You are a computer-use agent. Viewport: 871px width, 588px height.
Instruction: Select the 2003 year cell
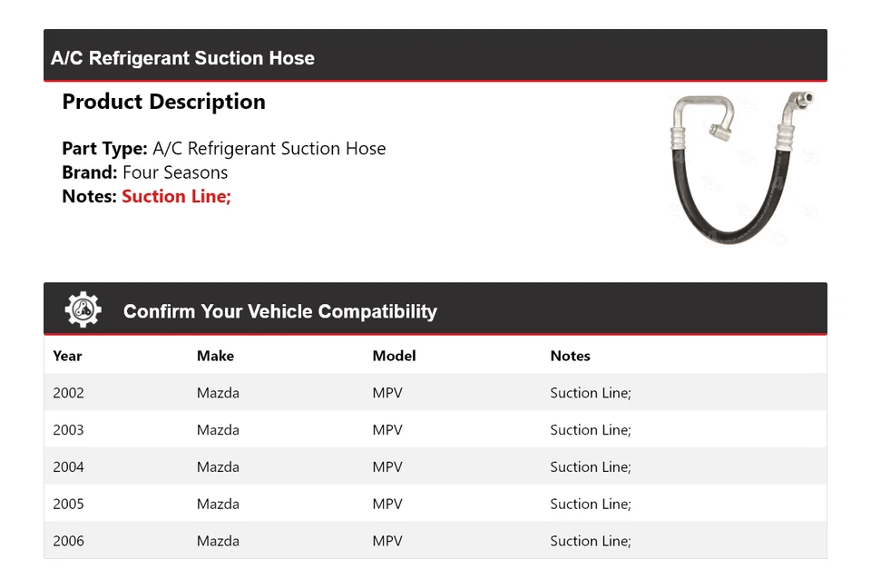[68, 430]
